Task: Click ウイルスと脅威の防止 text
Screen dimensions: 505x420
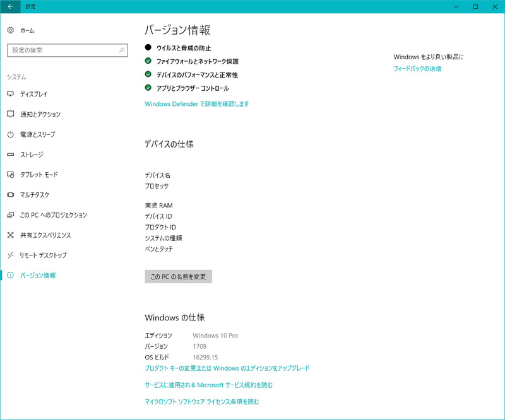Action: tap(184, 48)
